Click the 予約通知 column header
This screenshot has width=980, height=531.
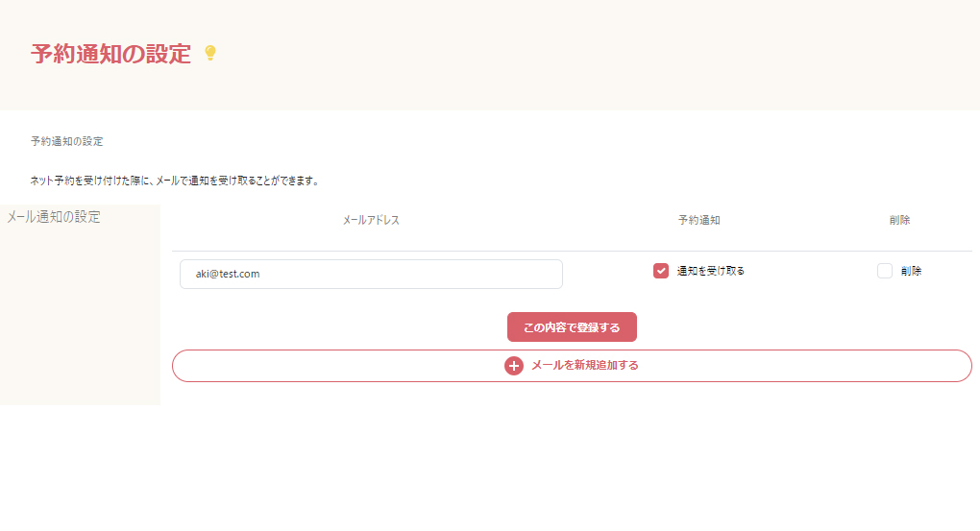[698, 220]
